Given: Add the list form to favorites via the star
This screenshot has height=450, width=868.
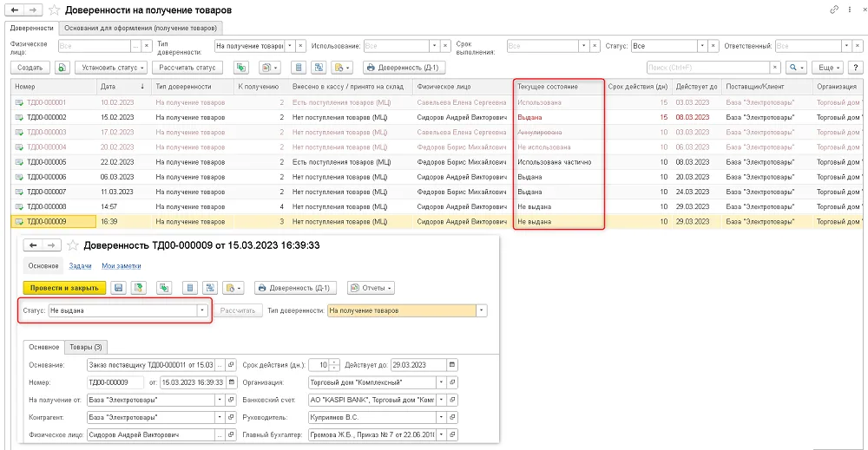Looking at the screenshot, I should pyautogui.click(x=54, y=10).
